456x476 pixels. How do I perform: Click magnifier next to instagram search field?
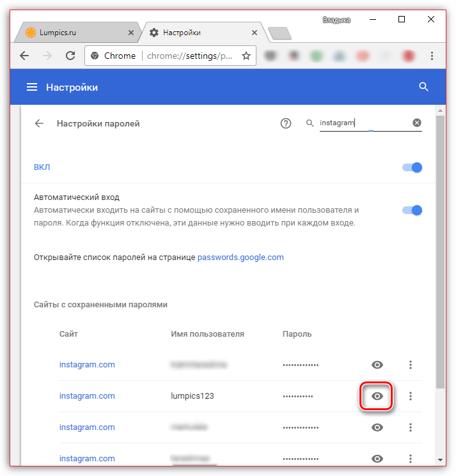[310, 123]
